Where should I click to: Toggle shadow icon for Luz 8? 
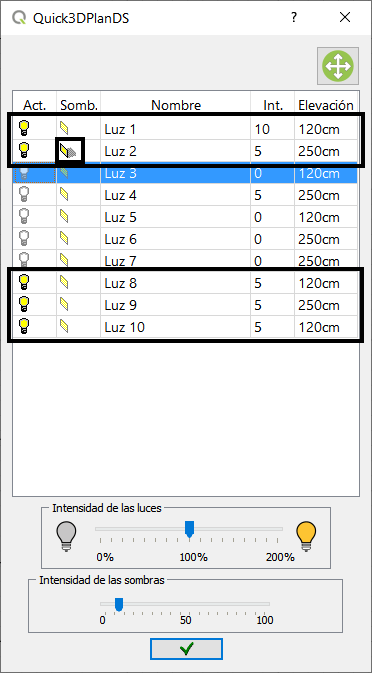pos(64,283)
